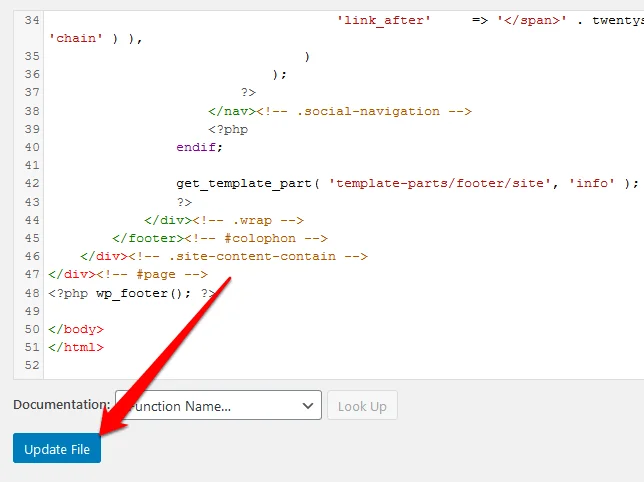Click the 'chain' string in the wrapped line
This screenshot has height=482, width=644.
(x=76, y=38)
